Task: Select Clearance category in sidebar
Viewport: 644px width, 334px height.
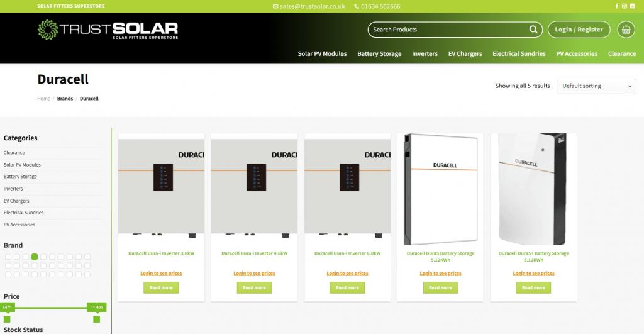Action: click(x=14, y=153)
